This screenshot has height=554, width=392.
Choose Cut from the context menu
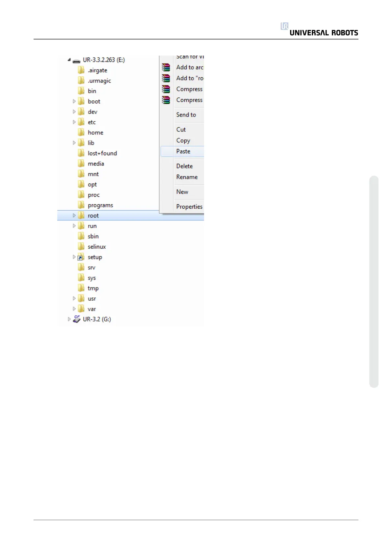point(181,130)
